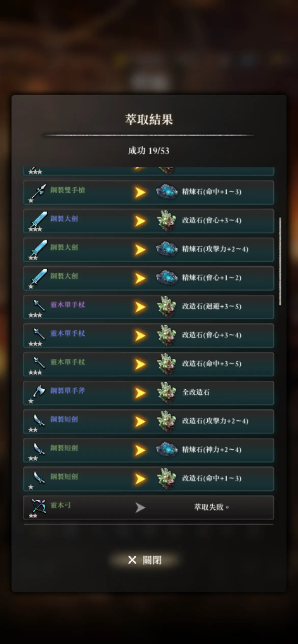Select the 鋼製單手斧 axe icon
Image resolution: width=298 pixels, height=644 pixels.
39,392
